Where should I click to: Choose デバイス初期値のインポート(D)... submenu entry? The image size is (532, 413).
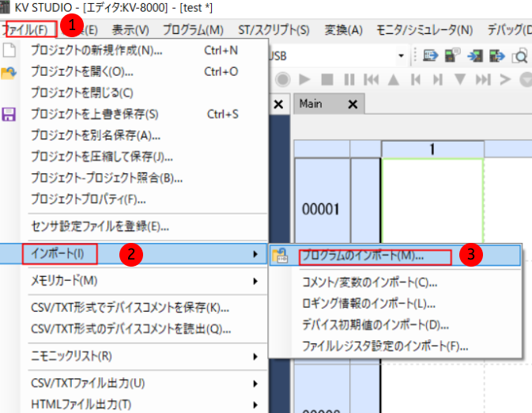coord(395,325)
